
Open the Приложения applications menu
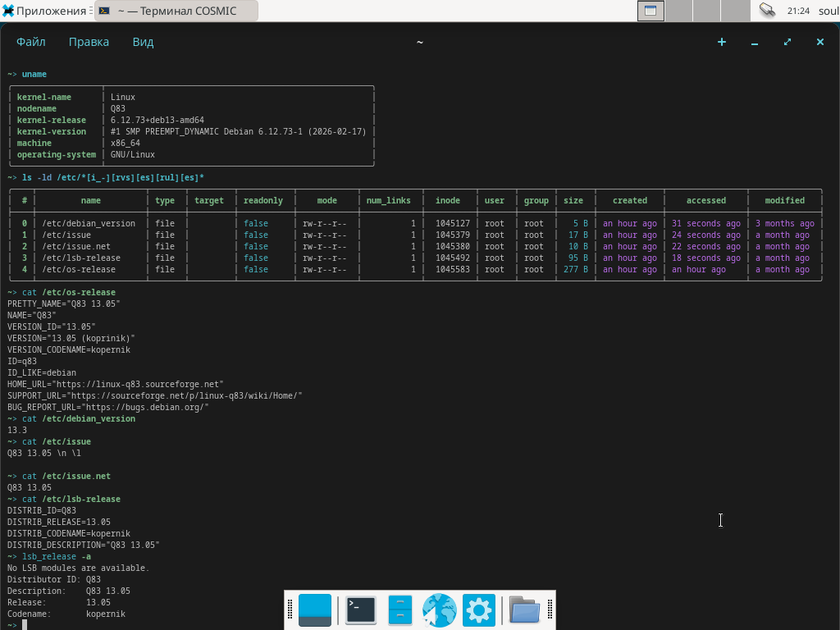pyautogui.click(x=45, y=11)
